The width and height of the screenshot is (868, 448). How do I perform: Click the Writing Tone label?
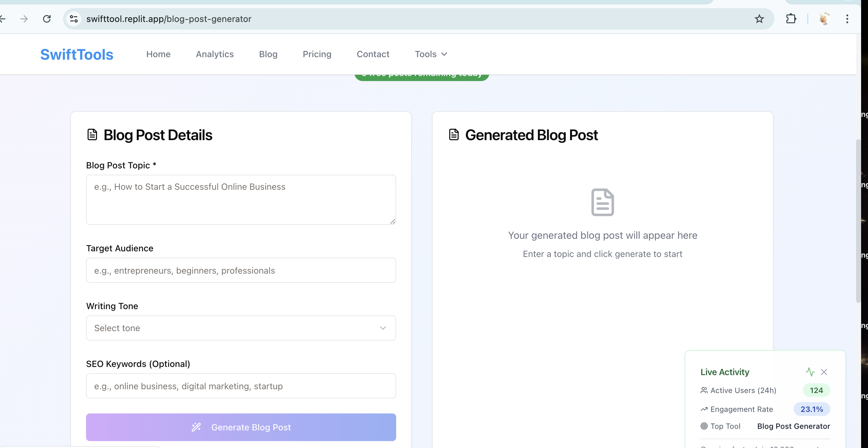pos(112,306)
